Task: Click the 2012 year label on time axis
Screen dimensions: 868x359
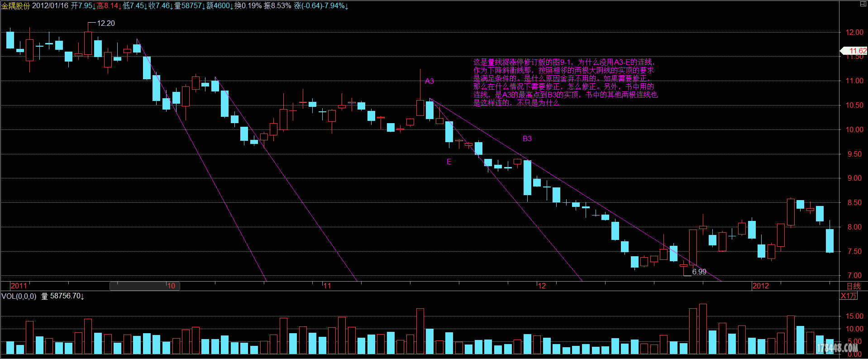Action: pos(761,286)
